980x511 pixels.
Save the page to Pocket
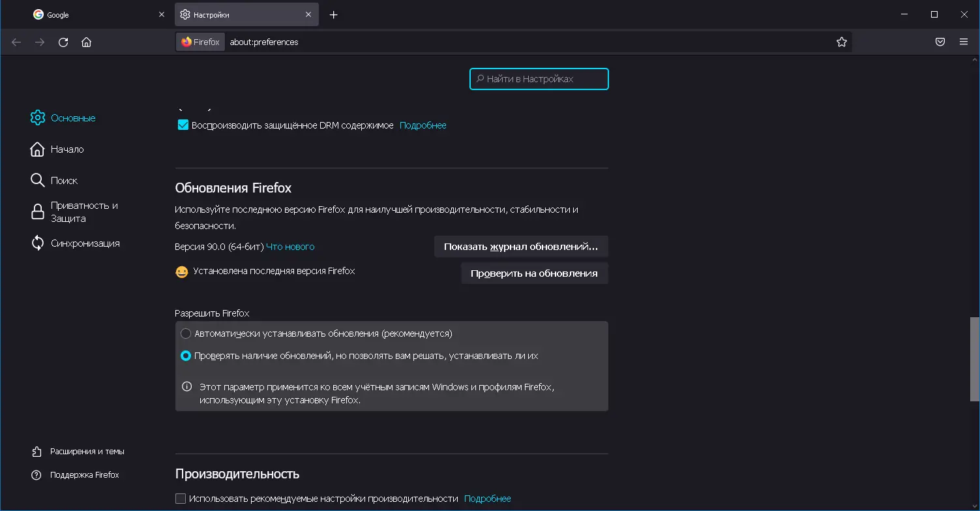(940, 41)
